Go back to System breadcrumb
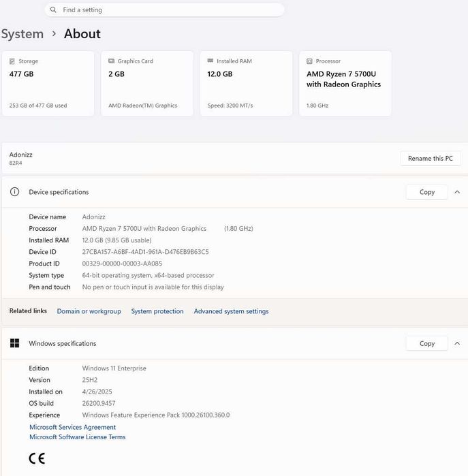 point(22,33)
